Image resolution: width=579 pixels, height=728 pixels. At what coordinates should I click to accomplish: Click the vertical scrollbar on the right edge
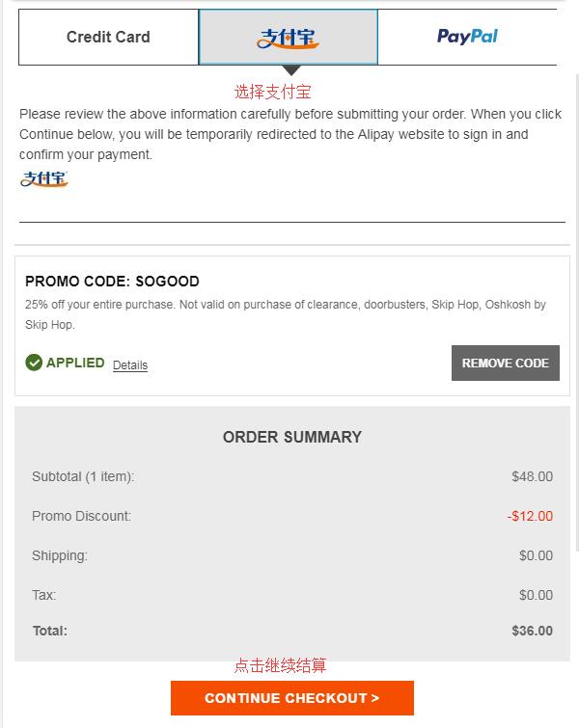[577, 312]
